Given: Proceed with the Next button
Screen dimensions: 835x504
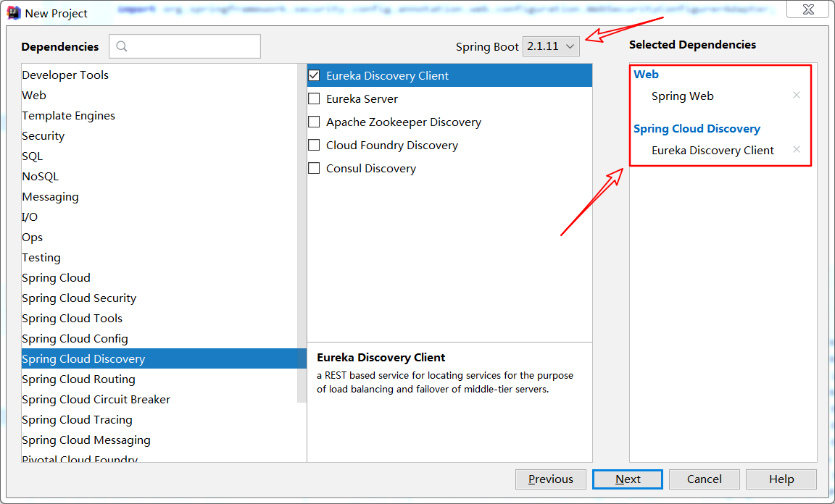Looking at the screenshot, I should point(627,479).
